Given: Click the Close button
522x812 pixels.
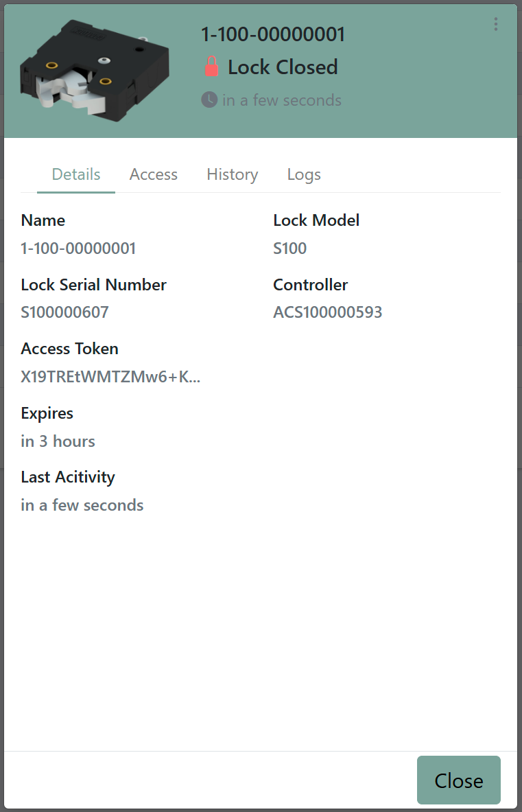Looking at the screenshot, I should [458, 780].
